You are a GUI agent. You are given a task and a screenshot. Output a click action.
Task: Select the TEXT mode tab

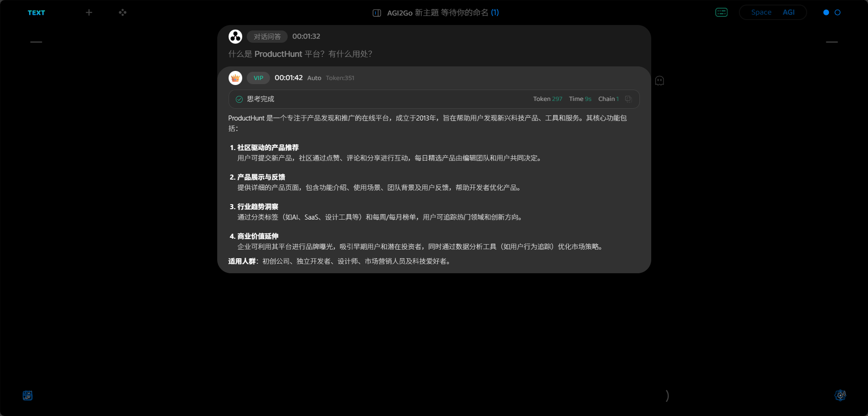click(36, 12)
